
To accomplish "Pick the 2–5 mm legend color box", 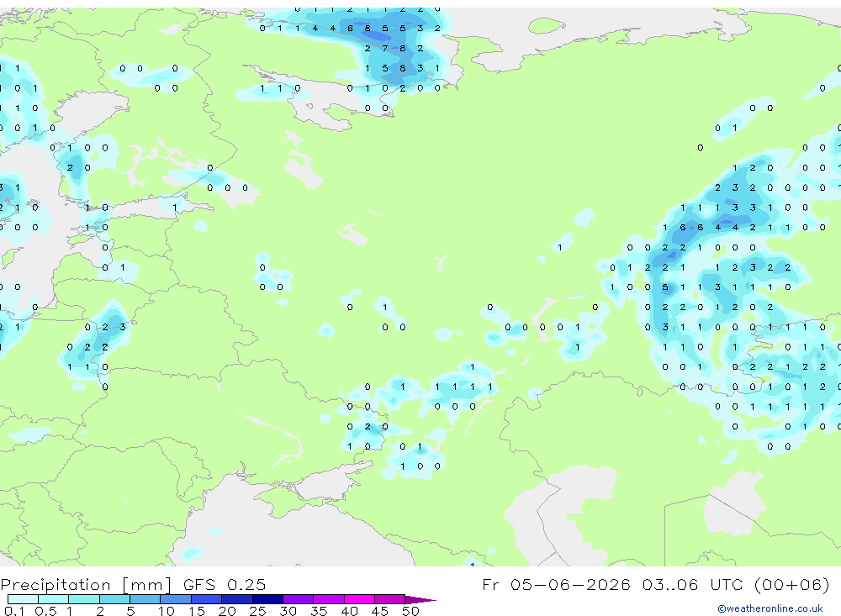I will tap(114, 599).
